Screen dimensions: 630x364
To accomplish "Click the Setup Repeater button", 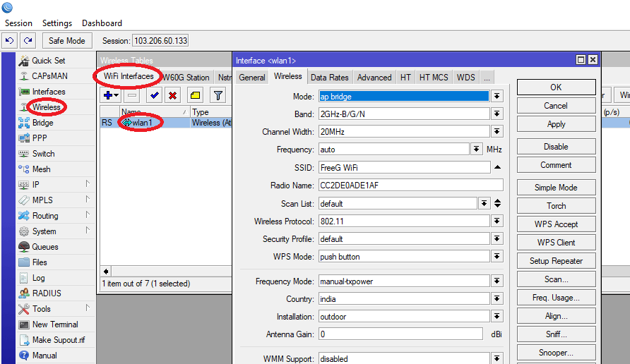I will pos(556,261).
